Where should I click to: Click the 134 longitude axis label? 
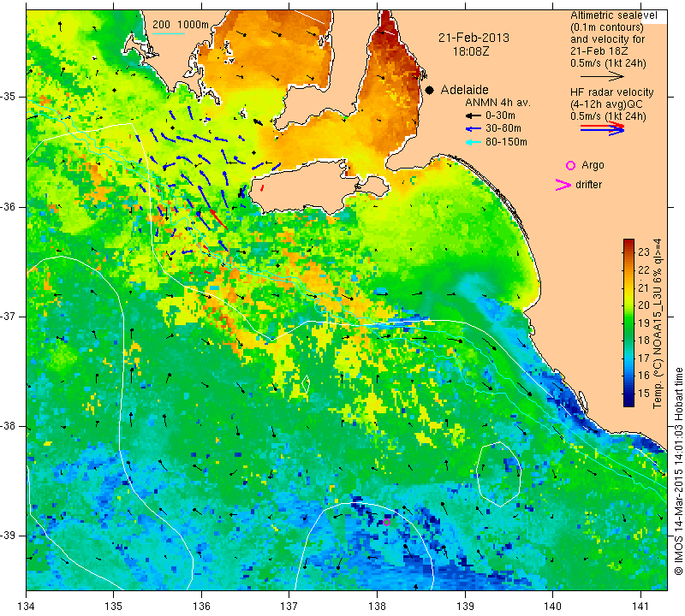tap(27, 606)
